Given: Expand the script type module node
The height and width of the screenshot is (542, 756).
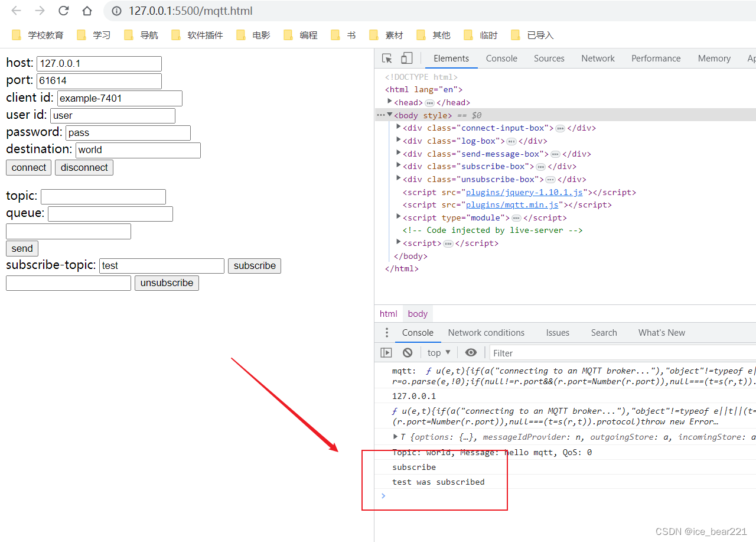Looking at the screenshot, I should [x=399, y=217].
